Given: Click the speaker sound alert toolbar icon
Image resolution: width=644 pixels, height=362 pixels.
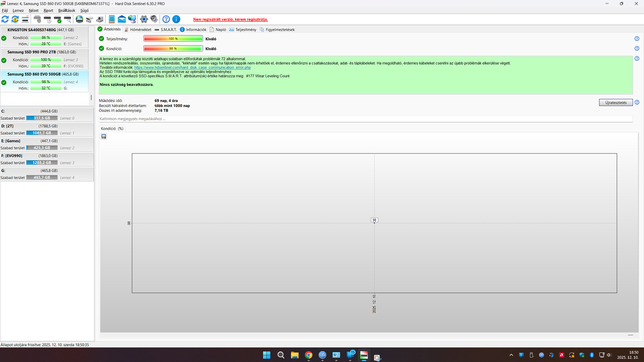Looking at the screenshot, I should click(x=154, y=19).
